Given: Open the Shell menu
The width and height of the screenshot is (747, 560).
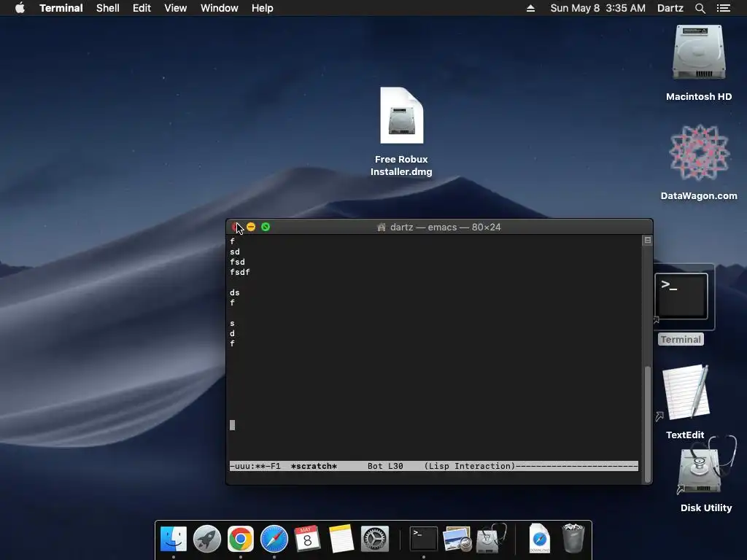Looking at the screenshot, I should point(108,8).
